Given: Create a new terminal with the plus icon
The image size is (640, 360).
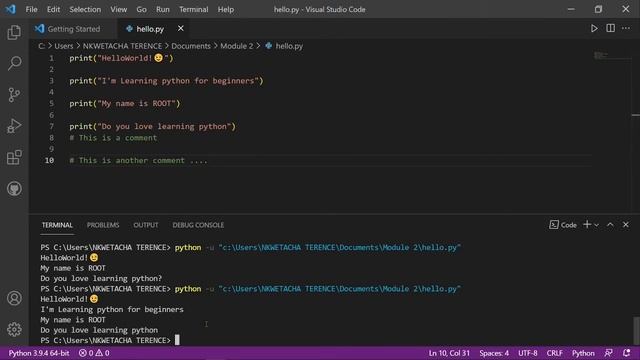Looking at the screenshot, I should click(x=587, y=224).
